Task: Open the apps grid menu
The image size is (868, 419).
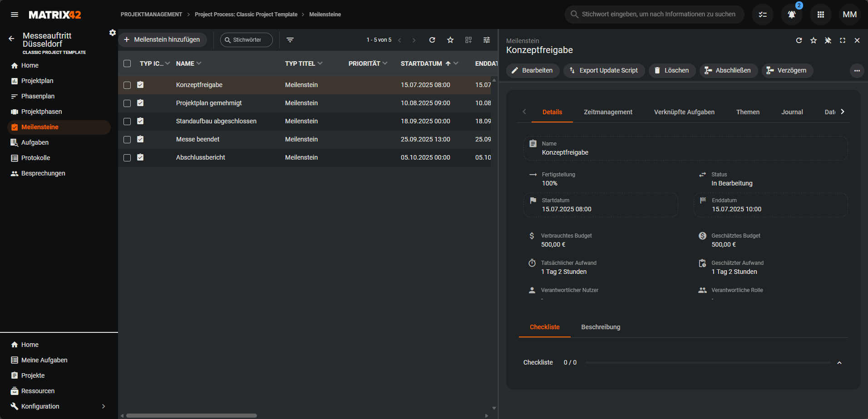Action: coord(820,15)
